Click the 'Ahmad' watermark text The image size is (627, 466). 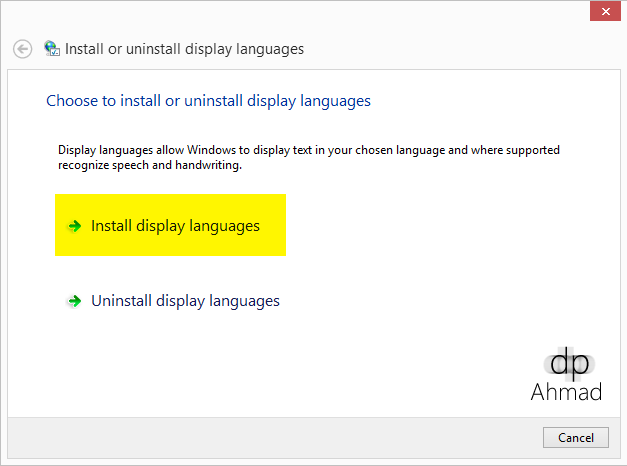click(566, 392)
